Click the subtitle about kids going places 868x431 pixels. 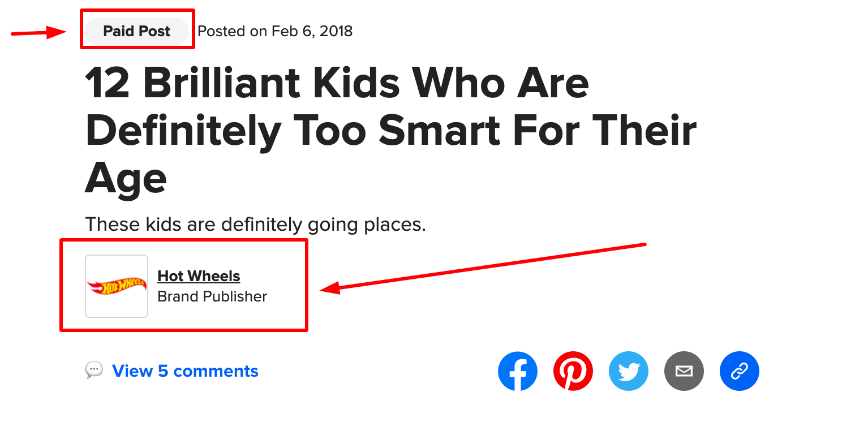coord(255,225)
